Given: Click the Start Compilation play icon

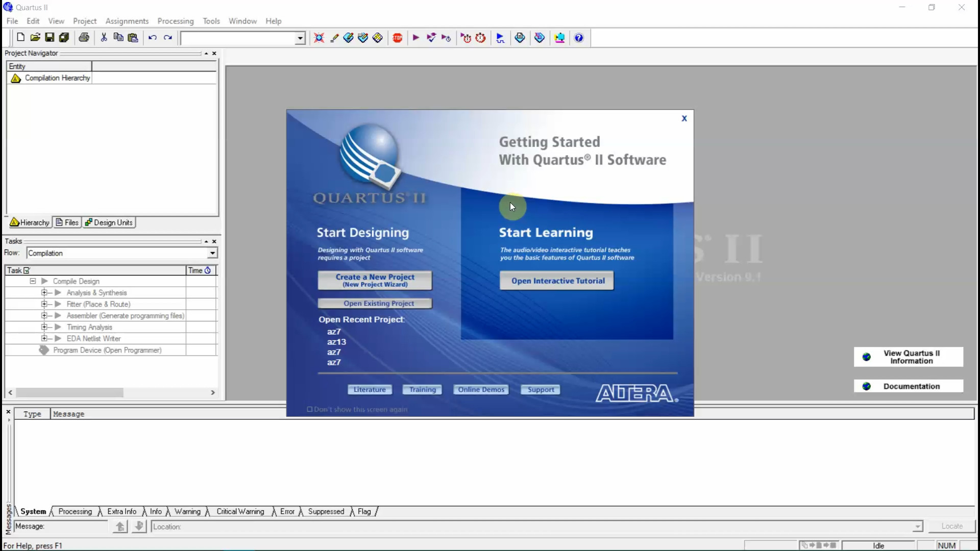Looking at the screenshot, I should pyautogui.click(x=416, y=38).
